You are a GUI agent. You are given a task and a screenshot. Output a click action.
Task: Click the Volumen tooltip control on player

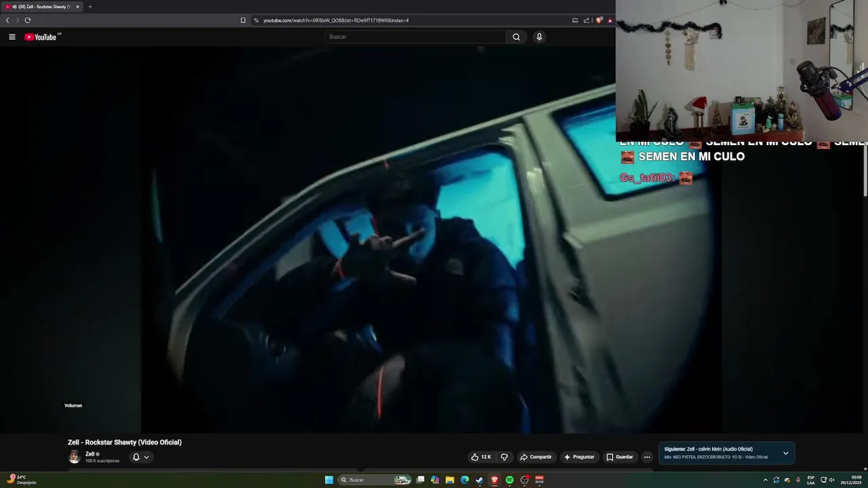click(x=73, y=405)
